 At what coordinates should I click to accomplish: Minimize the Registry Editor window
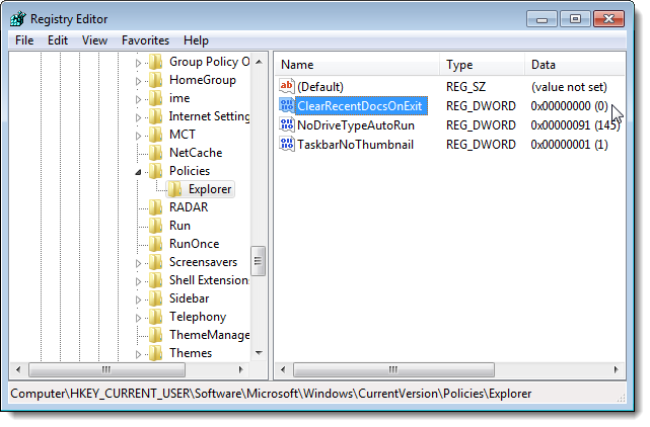click(x=541, y=19)
